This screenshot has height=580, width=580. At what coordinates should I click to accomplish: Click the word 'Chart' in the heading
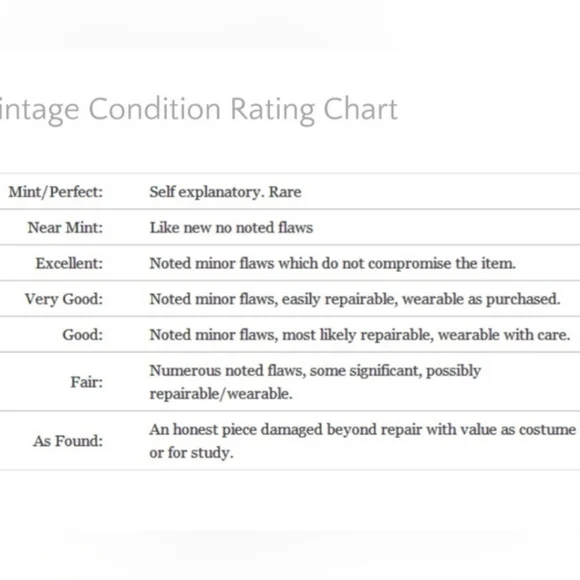(361, 109)
